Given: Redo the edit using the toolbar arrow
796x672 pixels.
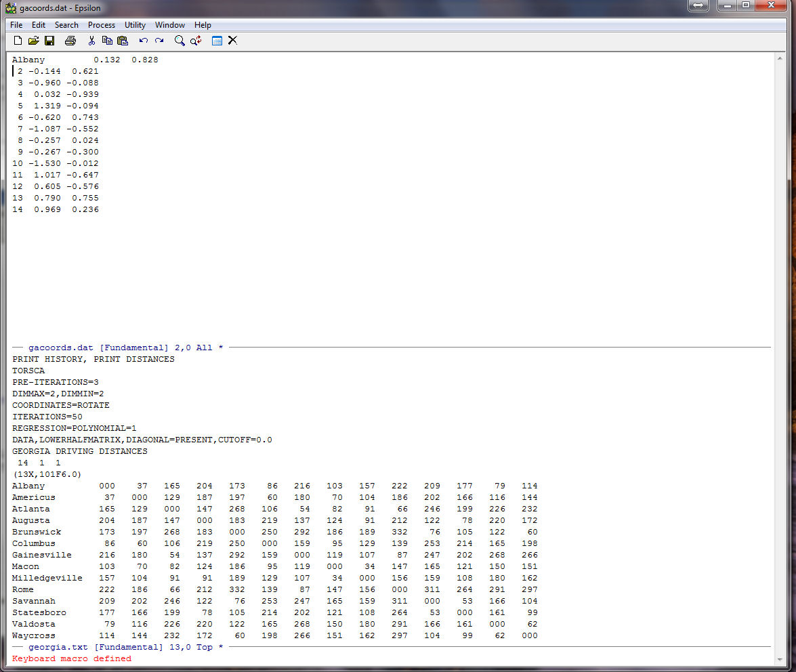Looking at the screenshot, I should coord(159,41).
